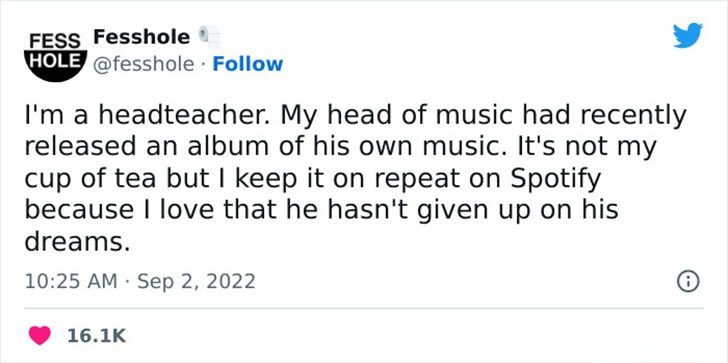Follow the Fesshole account
This screenshot has height=363, width=728.
pos(247,64)
